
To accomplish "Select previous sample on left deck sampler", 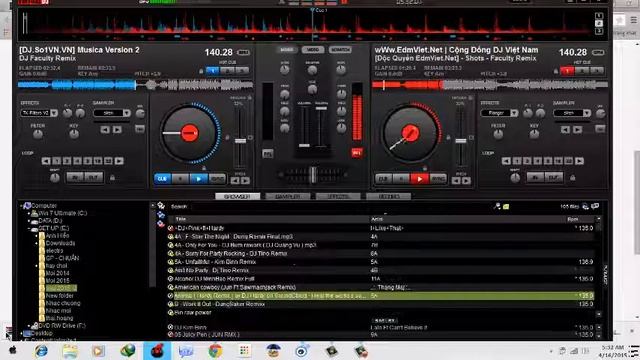I will tap(105, 130).
